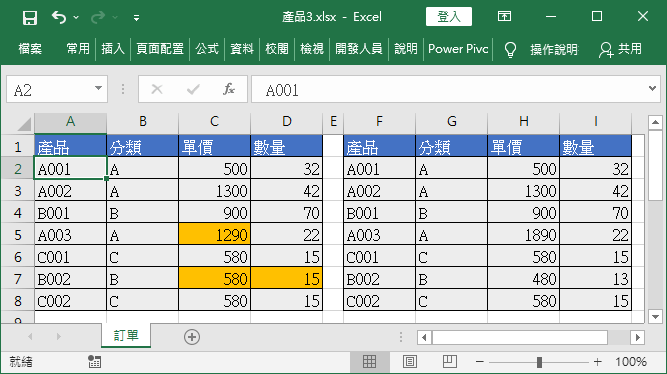Click the 100% zoom level

[x=631, y=362]
